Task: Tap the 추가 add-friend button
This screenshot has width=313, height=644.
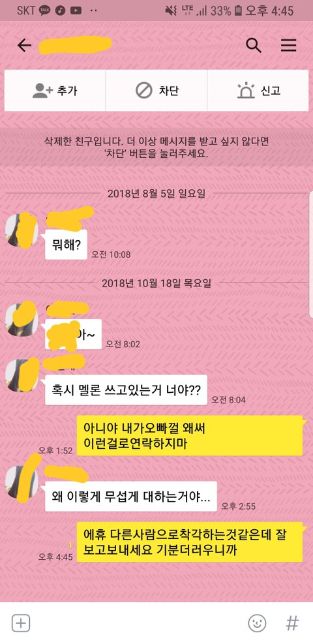Action: (55, 90)
